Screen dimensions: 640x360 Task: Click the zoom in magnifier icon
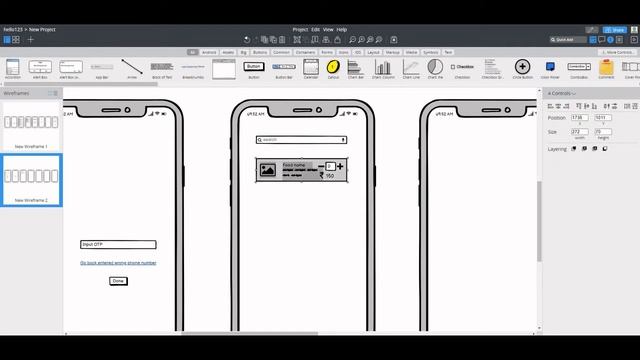coord(361,40)
